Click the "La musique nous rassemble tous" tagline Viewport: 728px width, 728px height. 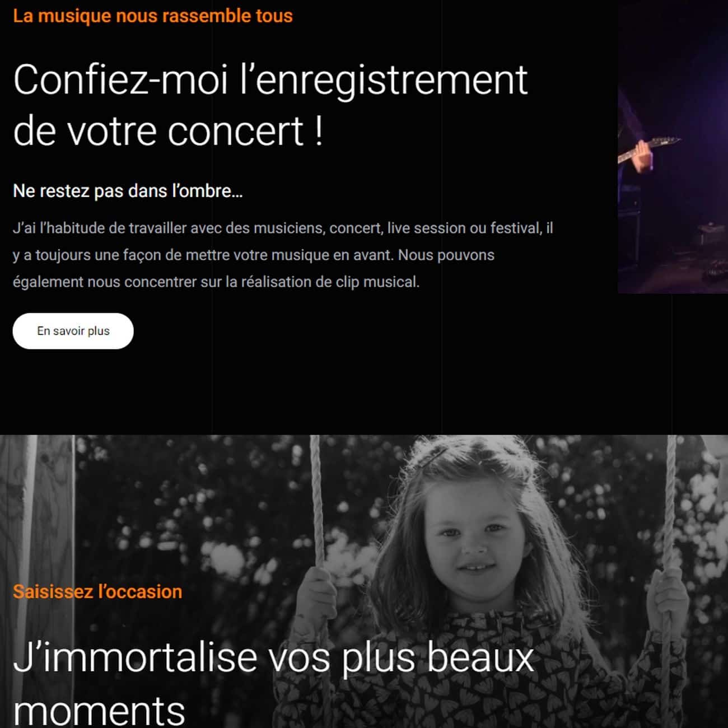pyautogui.click(x=152, y=16)
